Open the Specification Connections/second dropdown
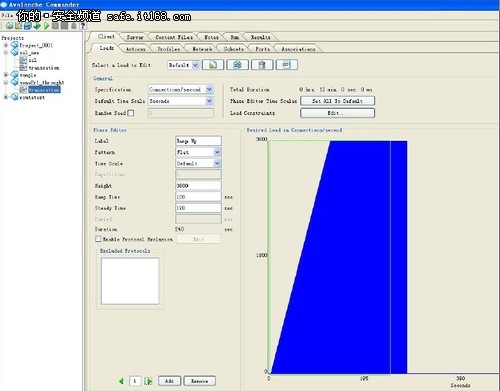 click(x=209, y=89)
